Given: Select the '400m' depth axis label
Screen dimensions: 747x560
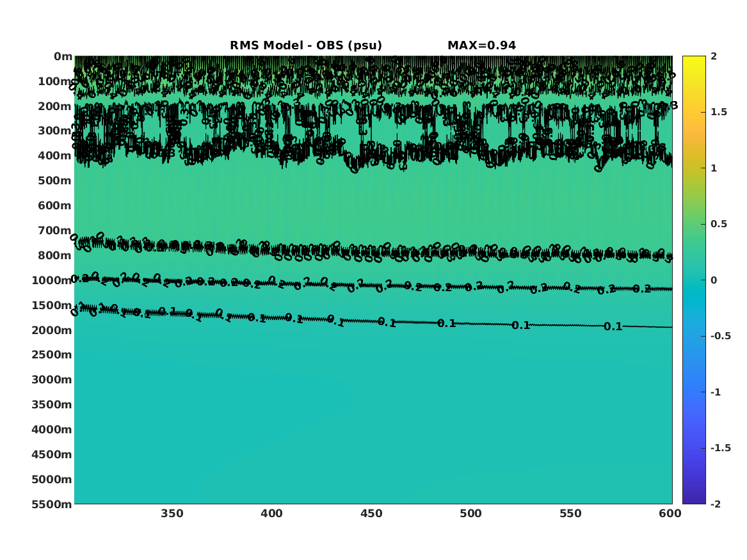Looking at the screenshot, I should click(x=55, y=156).
